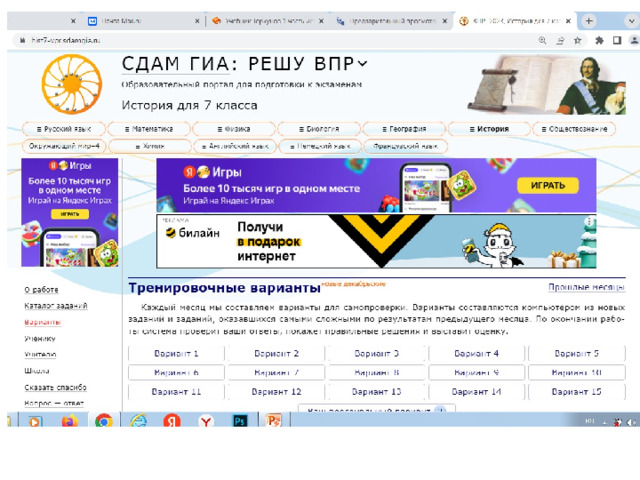640x480 pixels.
Task: Click the volume speaker tray icon
Action: pyautogui.click(x=631, y=422)
